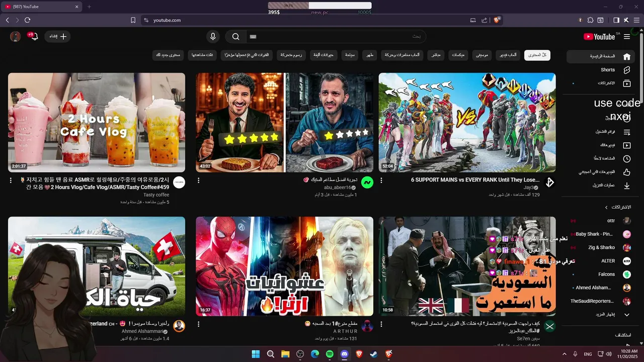Expand the Subscriptions section header
644x362 pixels.
pos(618,207)
